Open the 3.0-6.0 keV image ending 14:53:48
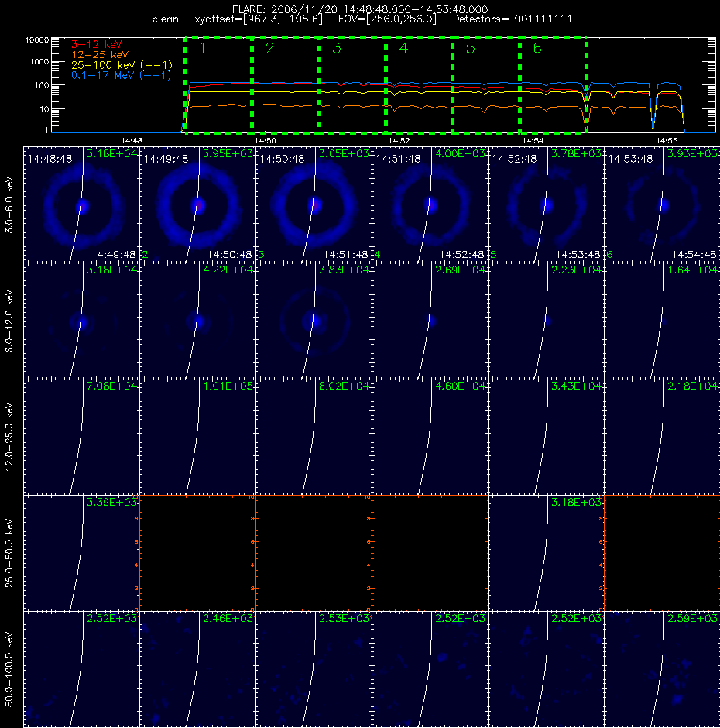 (547, 204)
